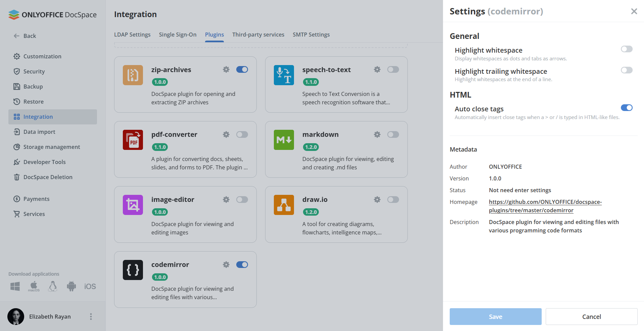Click the Windows download icon
The image size is (644, 331).
click(15, 286)
